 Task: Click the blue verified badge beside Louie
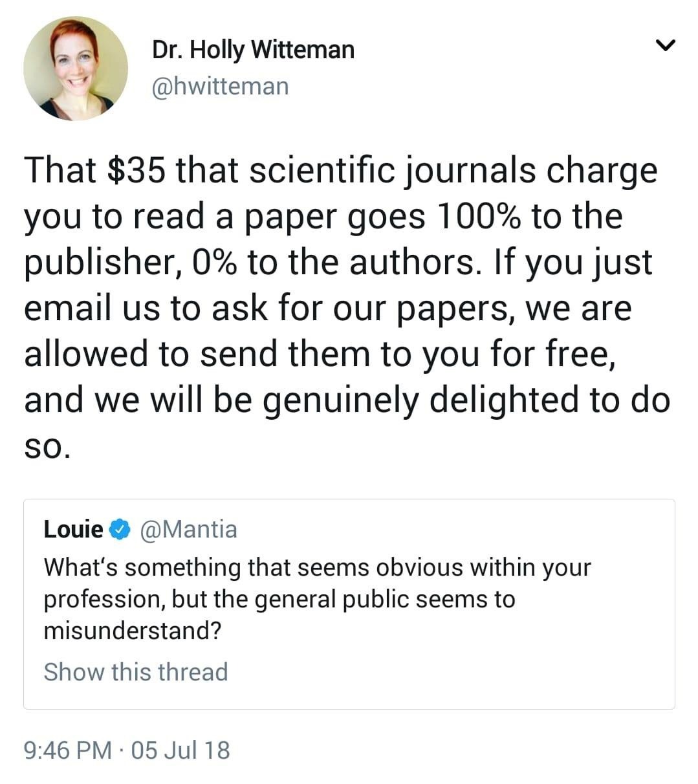pyautogui.click(x=118, y=530)
